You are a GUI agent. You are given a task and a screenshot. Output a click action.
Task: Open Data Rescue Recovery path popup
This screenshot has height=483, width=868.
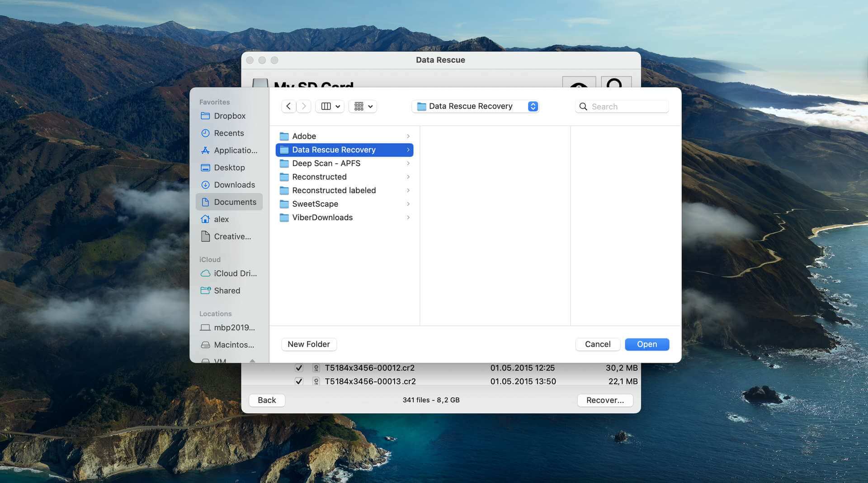tap(476, 106)
